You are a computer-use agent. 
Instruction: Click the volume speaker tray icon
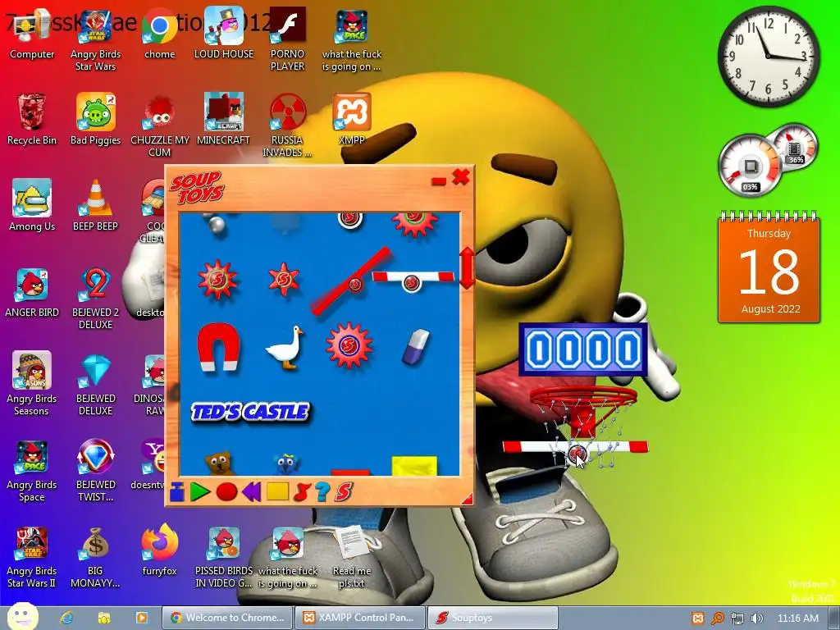756,619
